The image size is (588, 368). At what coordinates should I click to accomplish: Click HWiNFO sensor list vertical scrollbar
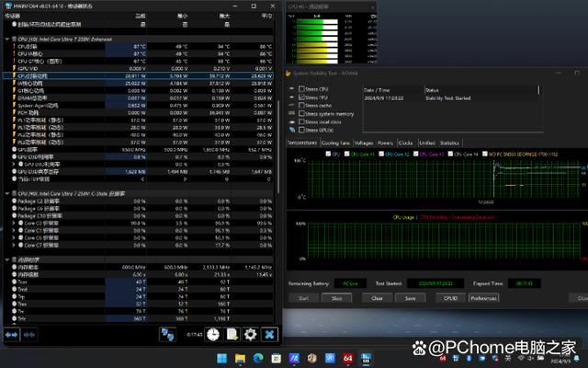tap(278, 146)
